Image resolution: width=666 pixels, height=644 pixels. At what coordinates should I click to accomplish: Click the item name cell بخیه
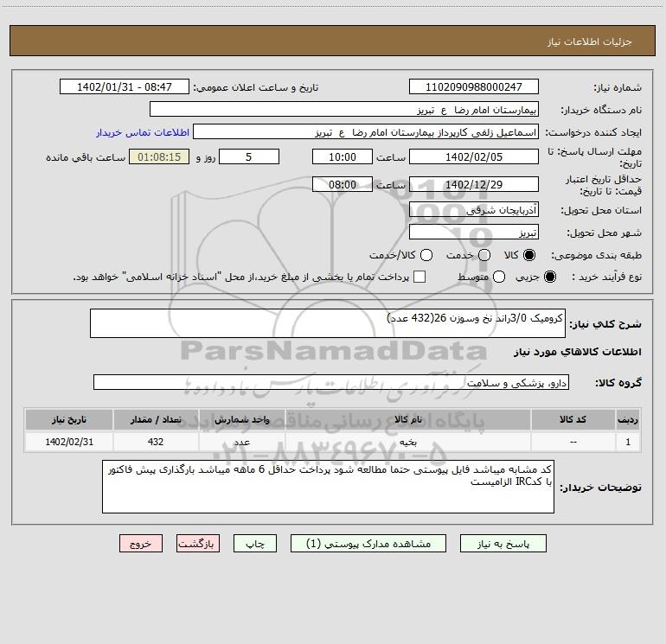(407, 442)
